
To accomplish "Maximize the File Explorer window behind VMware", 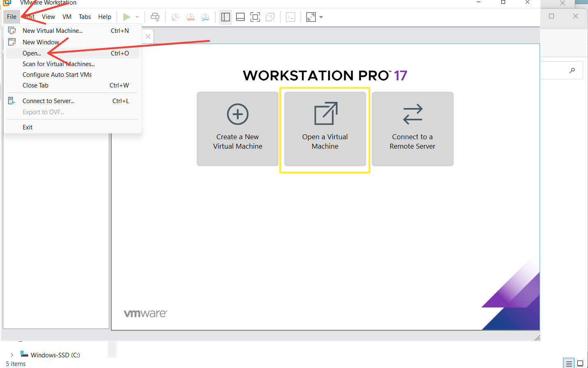I will 551,16.
